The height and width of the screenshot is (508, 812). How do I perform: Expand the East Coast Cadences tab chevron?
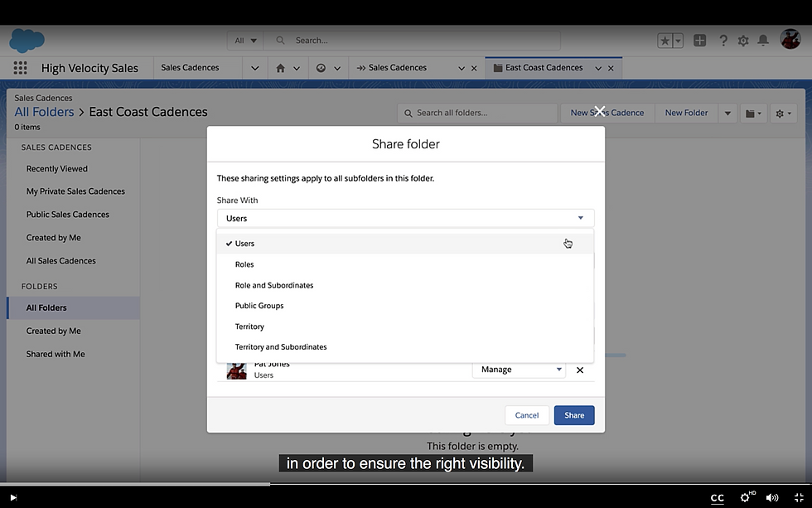tap(598, 68)
